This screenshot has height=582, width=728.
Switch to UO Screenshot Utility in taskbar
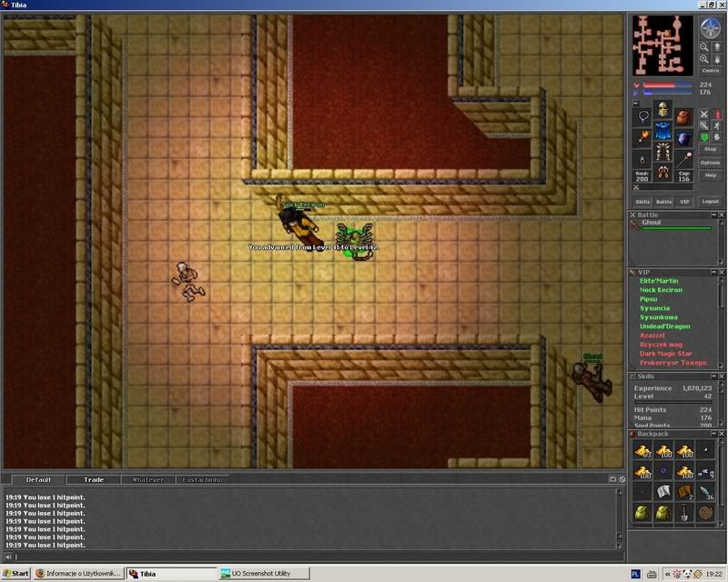click(x=264, y=574)
